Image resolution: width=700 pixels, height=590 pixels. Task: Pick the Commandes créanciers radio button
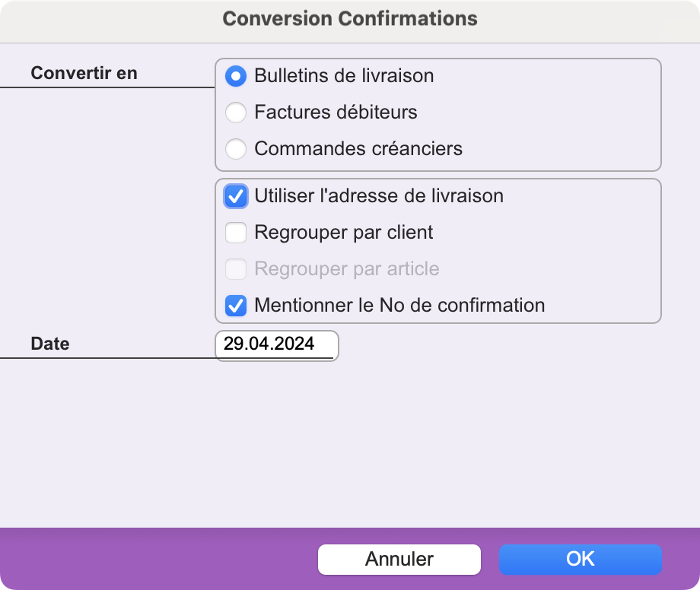(236, 149)
